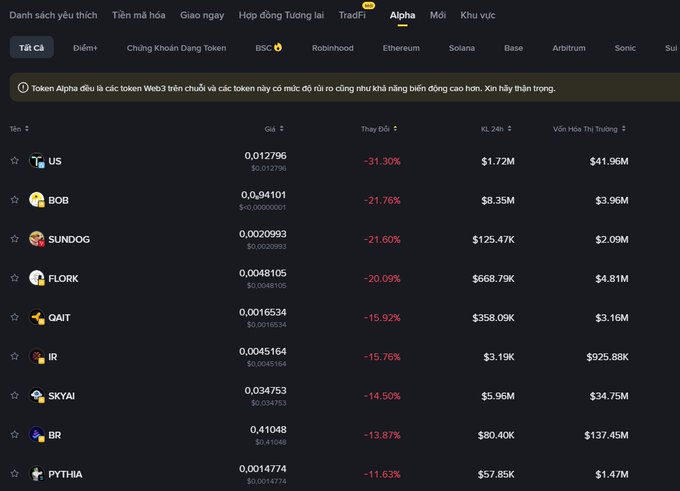Toggle favorite star for SUNDOG
680x491 pixels.
click(x=15, y=239)
